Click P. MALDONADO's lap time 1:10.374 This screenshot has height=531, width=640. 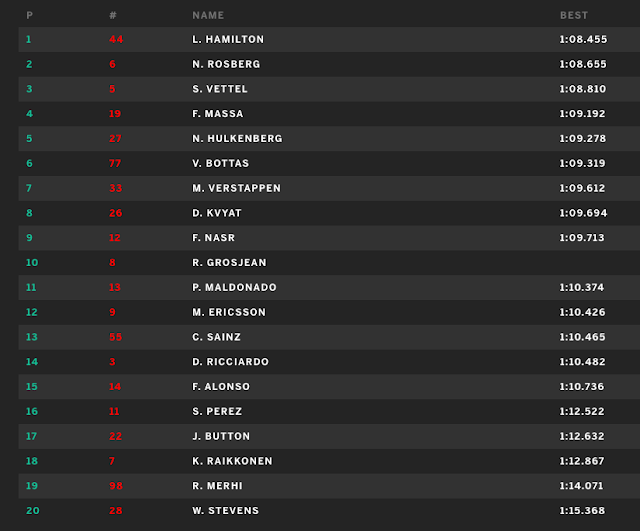(x=583, y=287)
